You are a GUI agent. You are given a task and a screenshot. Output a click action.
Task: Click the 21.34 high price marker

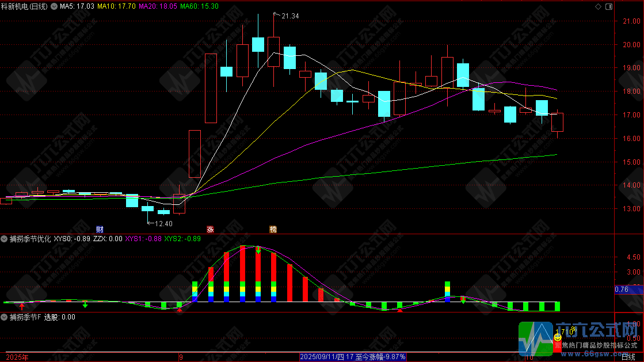coord(289,16)
